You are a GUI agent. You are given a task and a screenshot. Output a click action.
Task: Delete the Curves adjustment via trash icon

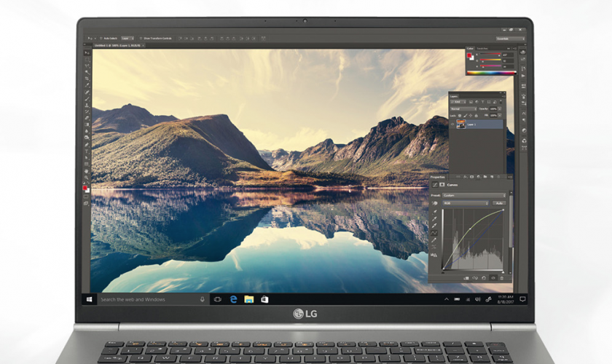(x=501, y=278)
